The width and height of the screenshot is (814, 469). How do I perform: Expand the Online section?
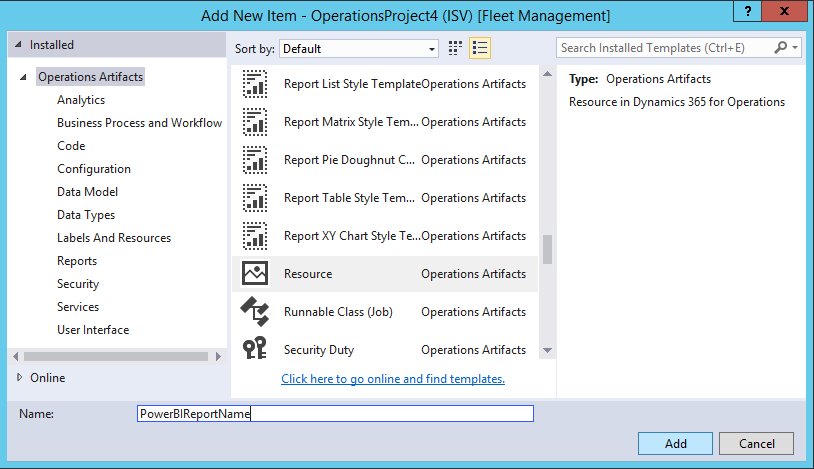pyautogui.click(x=19, y=378)
